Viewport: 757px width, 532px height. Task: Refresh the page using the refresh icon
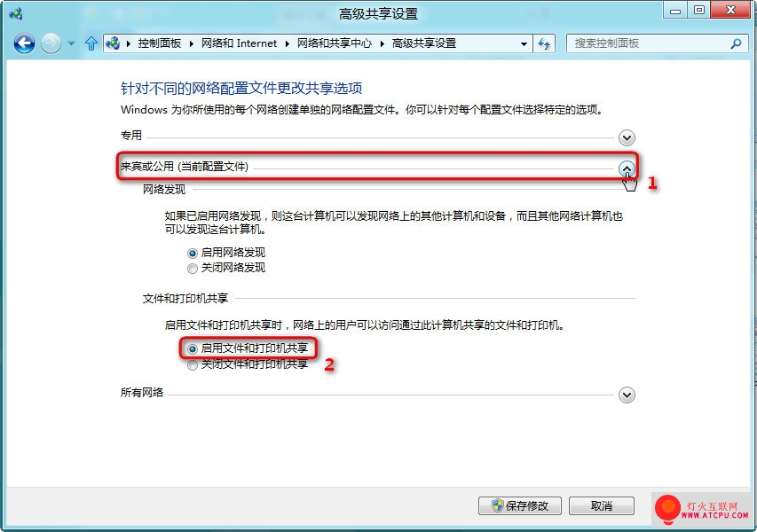click(544, 43)
